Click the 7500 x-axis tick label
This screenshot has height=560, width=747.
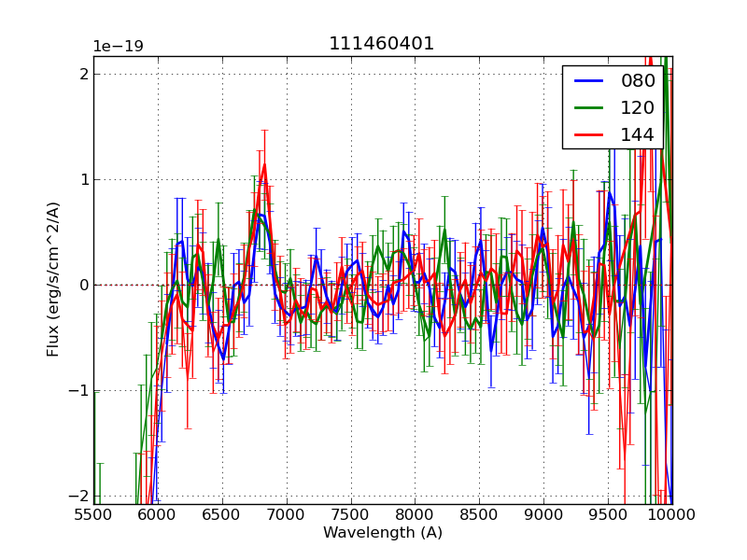[351, 514]
